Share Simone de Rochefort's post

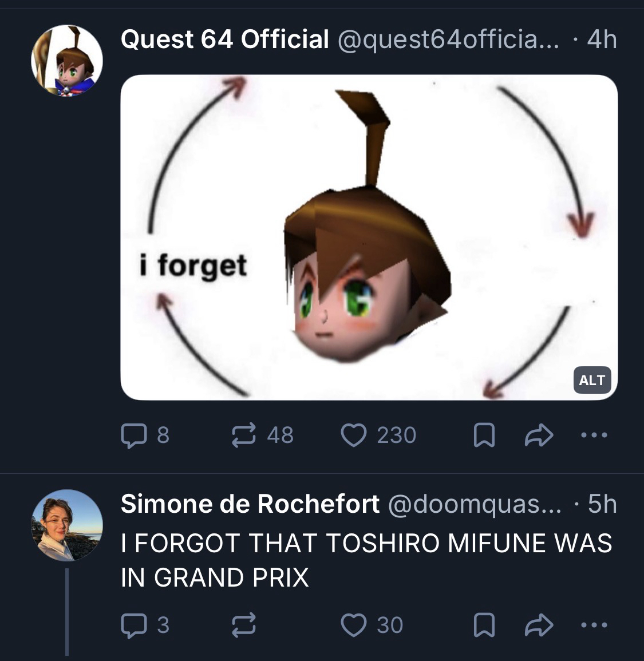pos(539,626)
